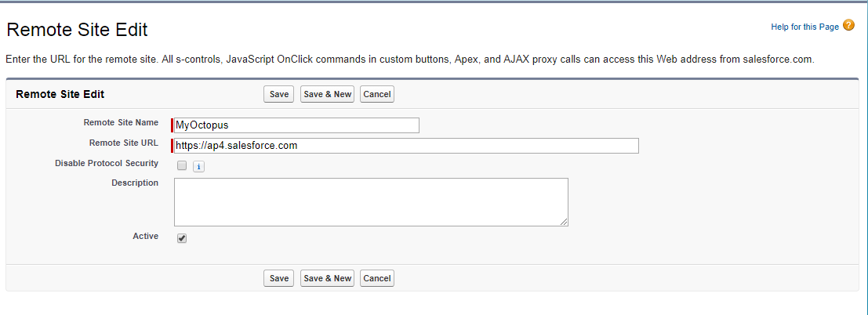Click the top Save button

coord(279,94)
